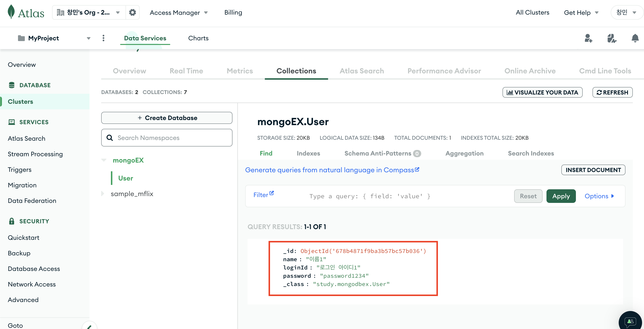Switch to the Indexes tab
Viewport: 644px width, 329px height.
[308, 153]
